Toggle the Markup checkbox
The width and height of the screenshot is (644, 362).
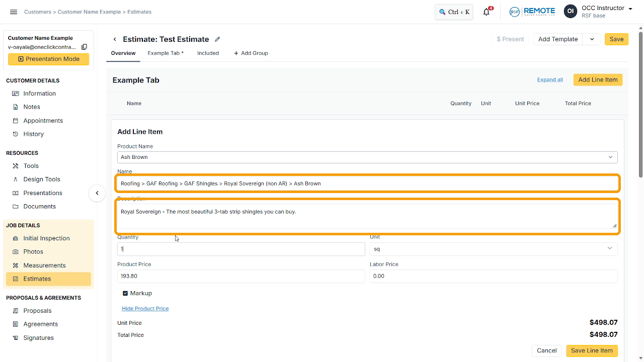(x=125, y=293)
